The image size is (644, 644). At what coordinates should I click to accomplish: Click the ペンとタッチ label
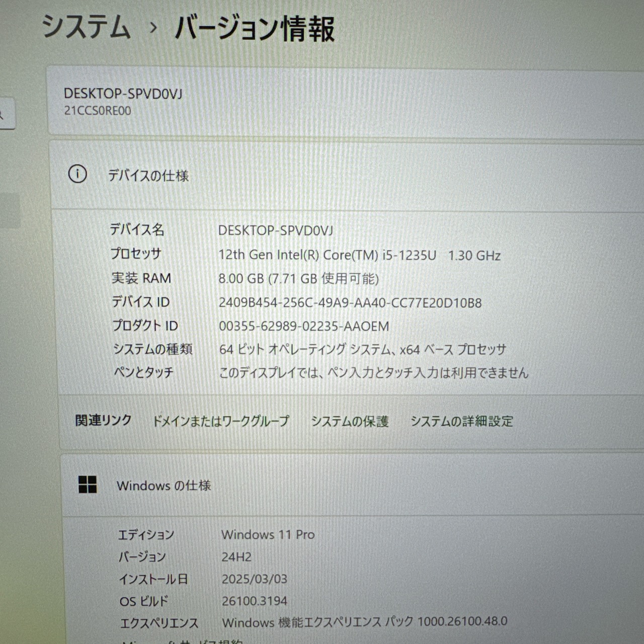(x=143, y=372)
